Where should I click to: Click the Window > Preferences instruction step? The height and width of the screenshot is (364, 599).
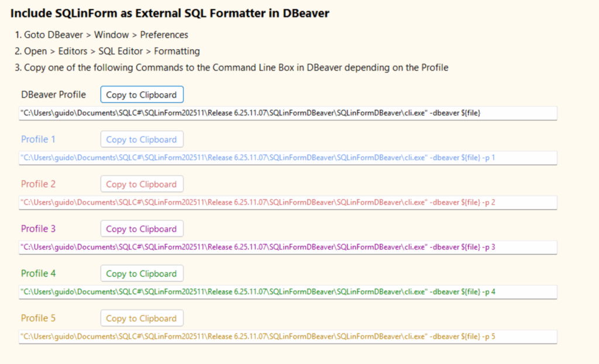click(x=101, y=35)
